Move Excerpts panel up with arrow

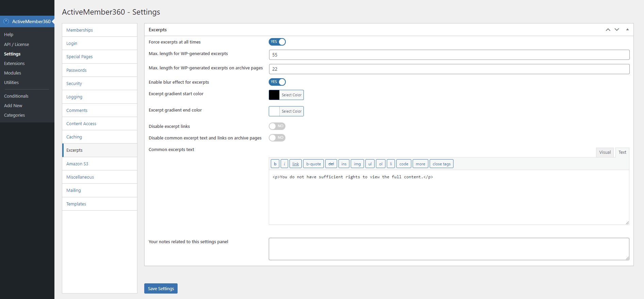[608, 30]
